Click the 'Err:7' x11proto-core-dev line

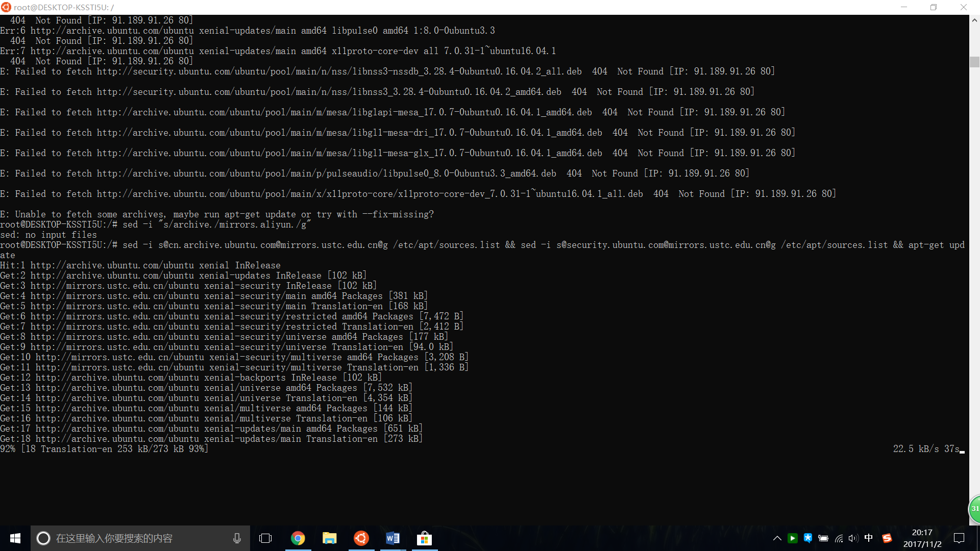[278, 51]
